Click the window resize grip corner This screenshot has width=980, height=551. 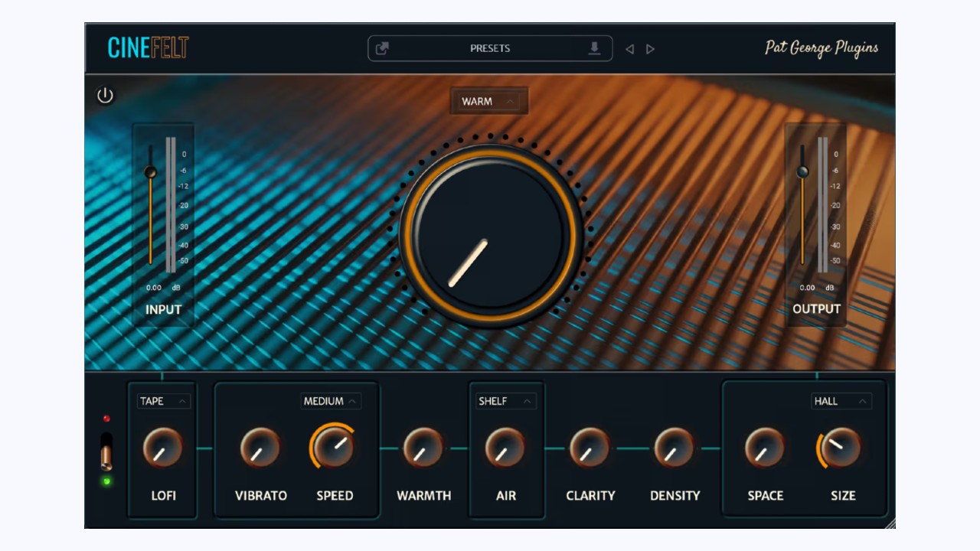click(x=890, y=523)
